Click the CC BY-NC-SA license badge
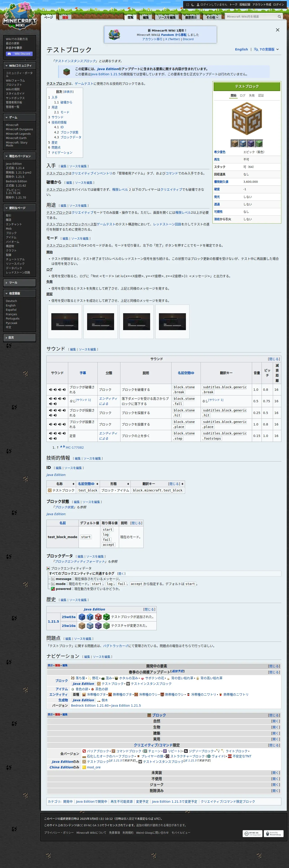 tap(252, 833)
